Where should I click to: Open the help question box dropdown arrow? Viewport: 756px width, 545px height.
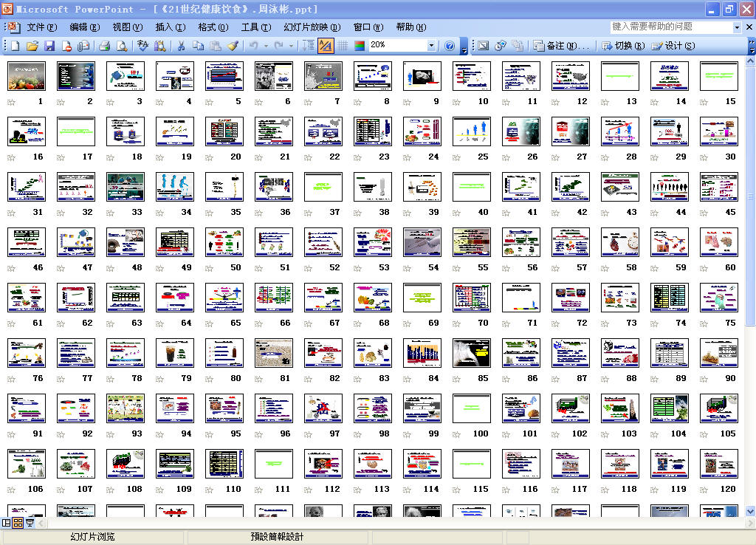click(x=737, y=27)
